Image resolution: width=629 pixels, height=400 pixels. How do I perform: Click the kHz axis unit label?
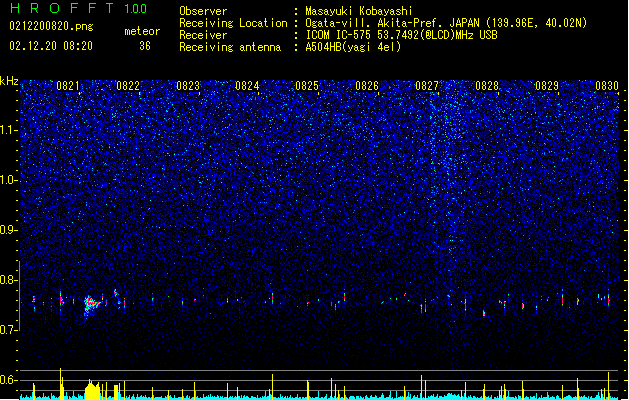click(x=9, y=81)
